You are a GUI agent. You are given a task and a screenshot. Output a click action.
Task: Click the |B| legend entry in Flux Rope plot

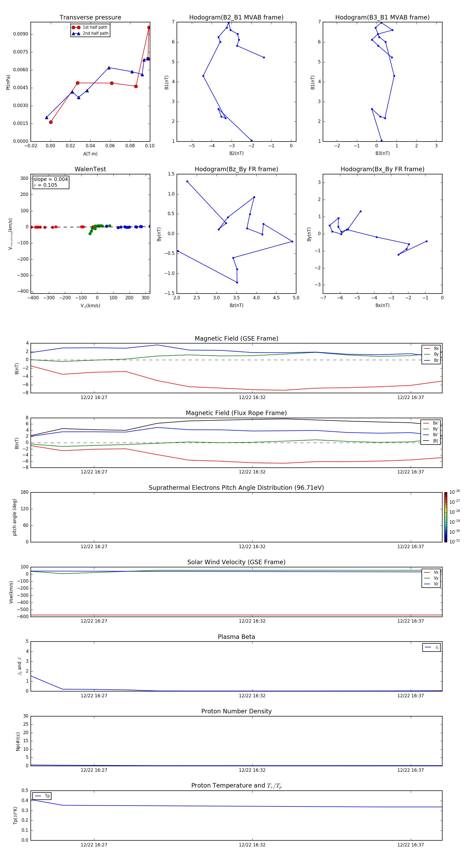tap(431, 441)
